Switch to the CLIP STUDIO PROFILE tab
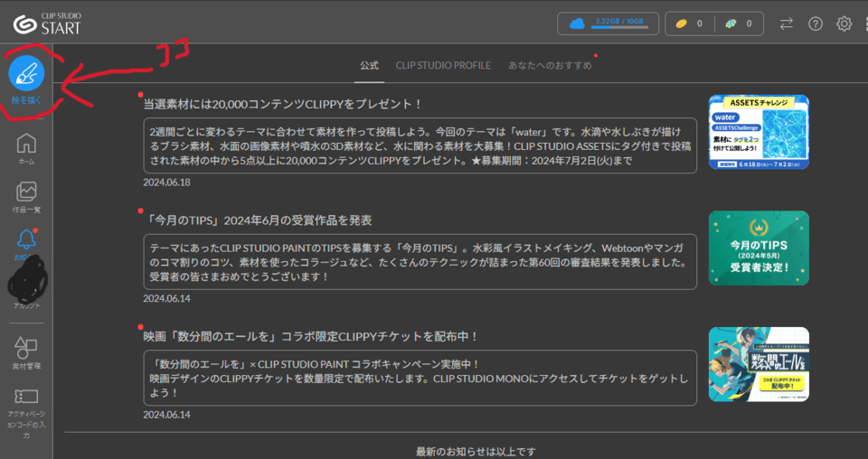The height and width of the screenshot is (459, 868). 443,65
